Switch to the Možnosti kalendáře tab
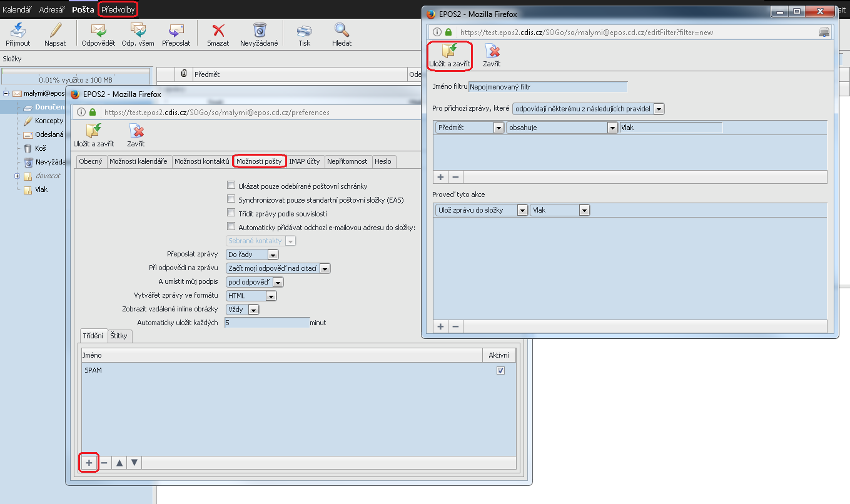 (138, 161)
